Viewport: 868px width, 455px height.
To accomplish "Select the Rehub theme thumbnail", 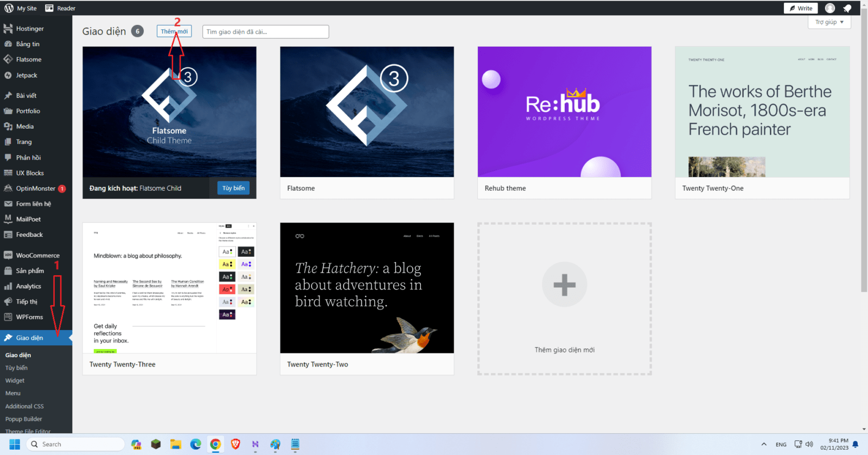I will point(564,111).
